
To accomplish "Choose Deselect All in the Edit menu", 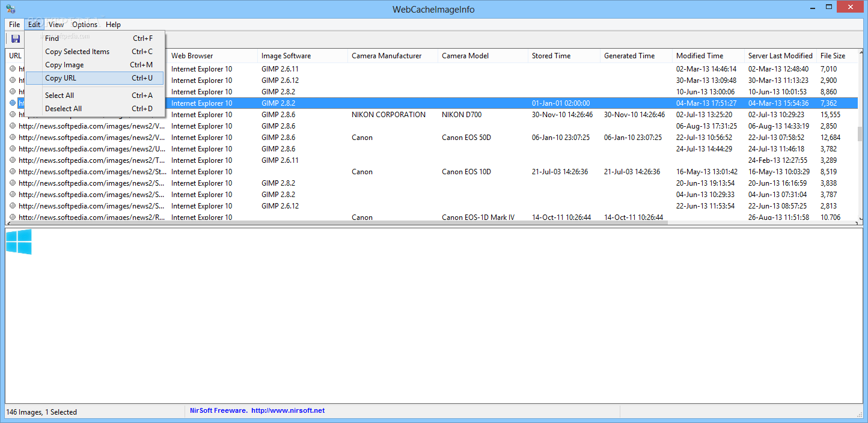I will coord(95,109).
